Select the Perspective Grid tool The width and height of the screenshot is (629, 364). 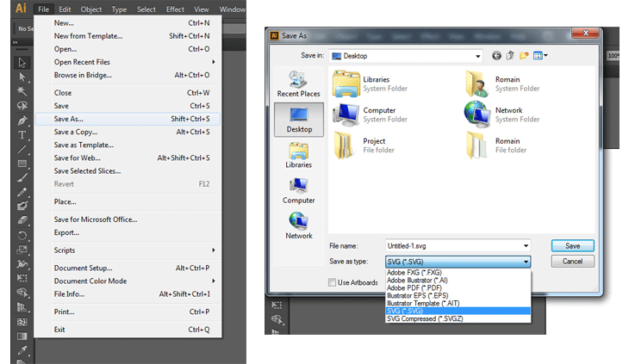[22, 307]
